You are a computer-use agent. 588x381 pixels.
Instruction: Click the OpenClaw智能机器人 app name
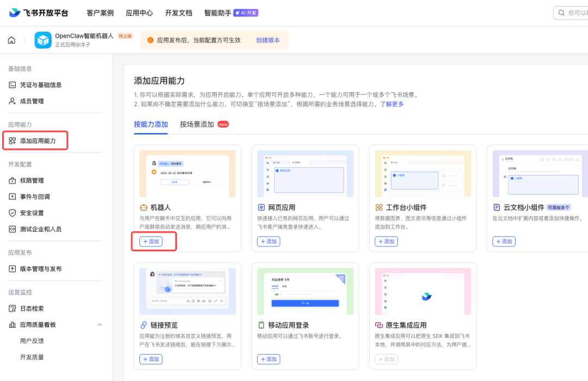tap(84, 35)
